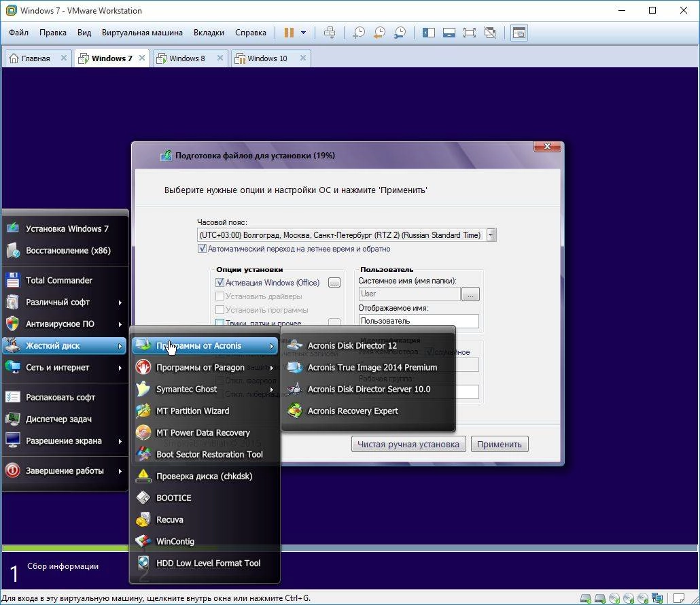This screenshot has width=700, height=605.
Task: Click the take snapshot toolbar icon
Action: 358,33
